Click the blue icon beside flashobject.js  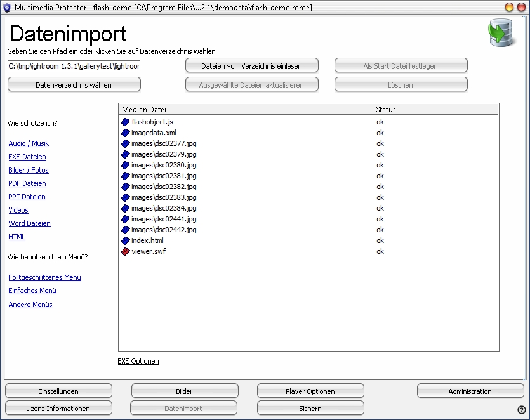point(125,122)
